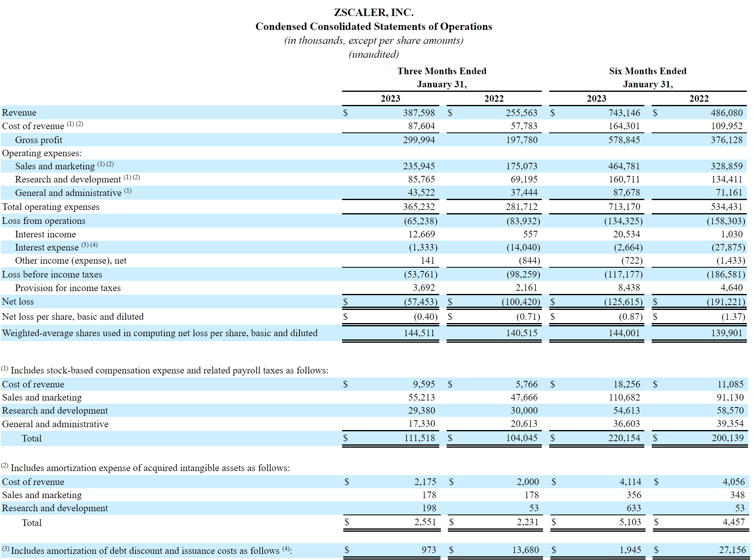Select six-month revenue value 486,080
Image resolution: width=753 pixels, height=560 pixels.
click(726, 113)
